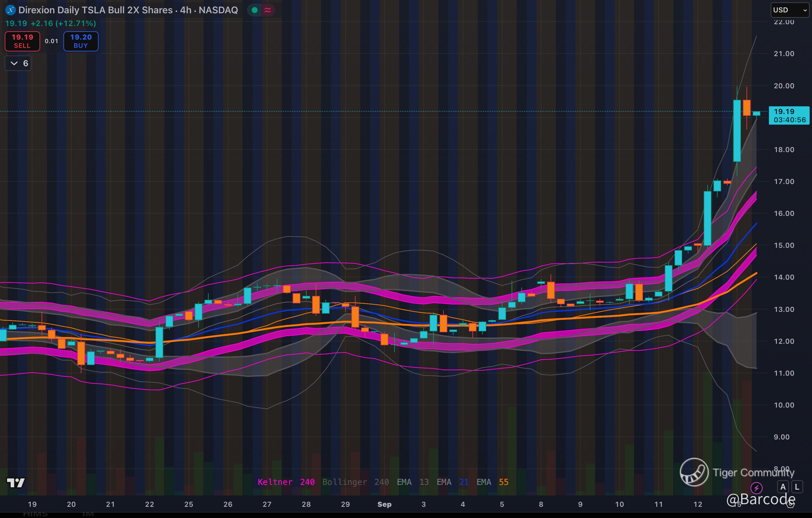Click the pink data quality wave icon
812x518 pixels.
(268, 10)
